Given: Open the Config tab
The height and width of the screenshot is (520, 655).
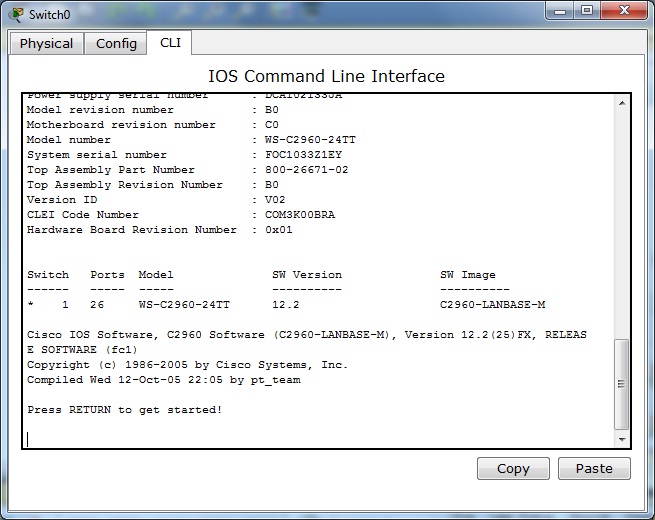Looking at the screenshot, I should click(116, 43).
